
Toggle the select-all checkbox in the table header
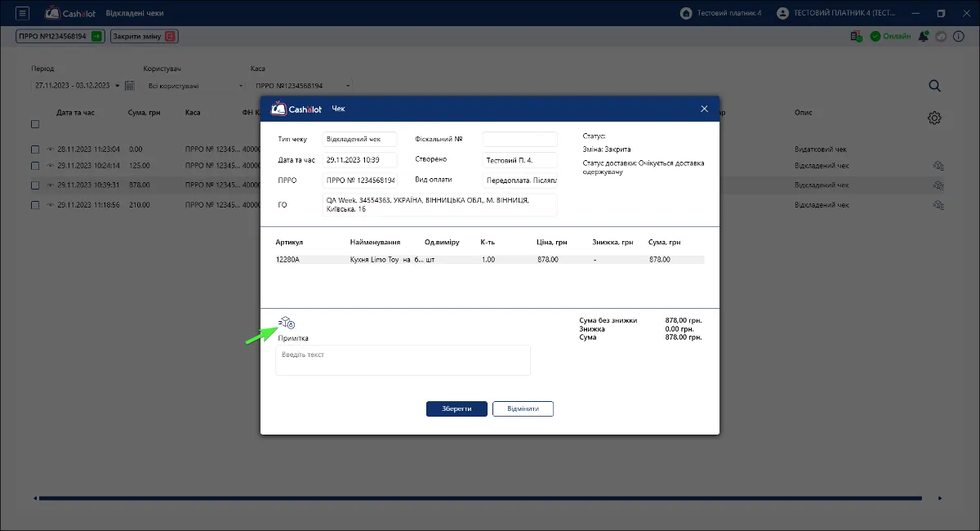[x=35, y=124]
